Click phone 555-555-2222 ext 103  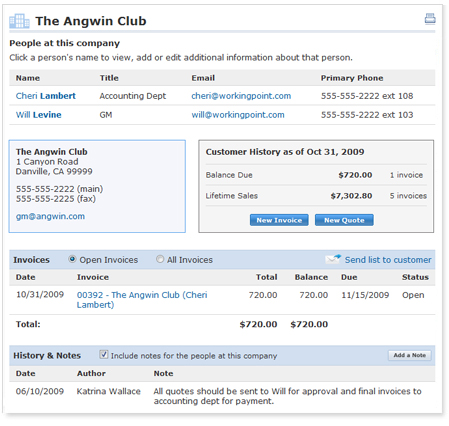(x=367, y=115)
